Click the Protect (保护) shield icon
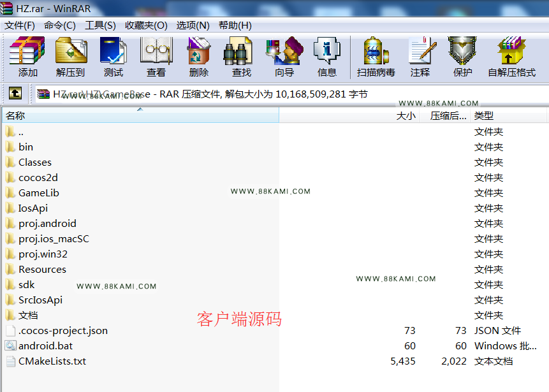 [462, 51]
